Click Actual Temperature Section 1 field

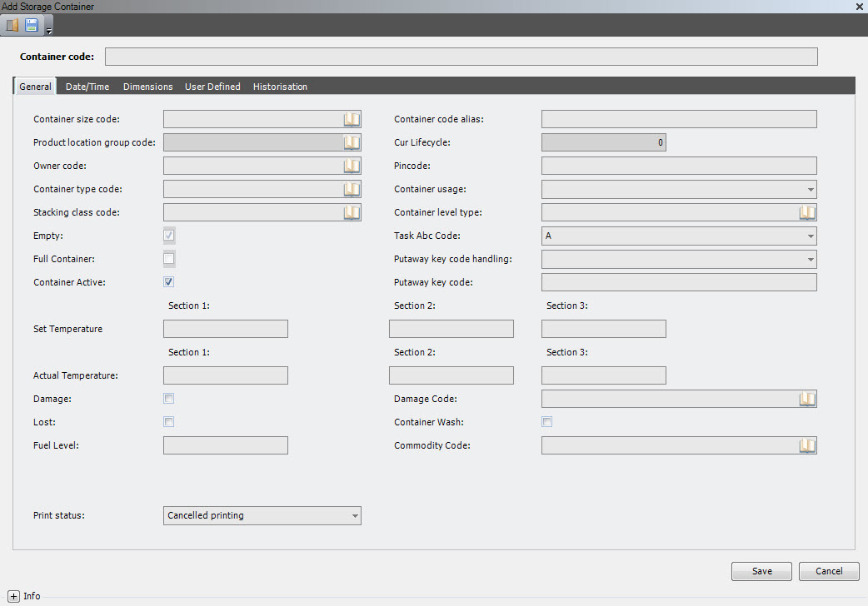point(225,375)
